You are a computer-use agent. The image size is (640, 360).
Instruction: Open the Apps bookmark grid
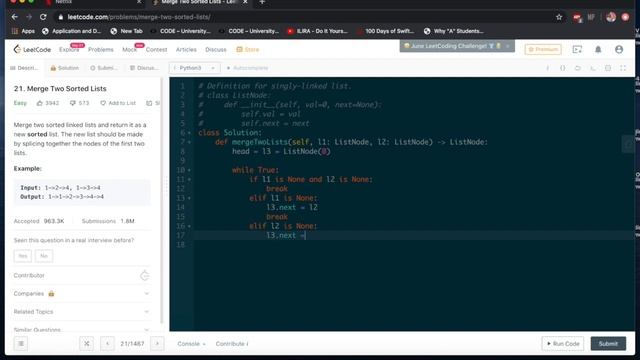tap(23, 31)
